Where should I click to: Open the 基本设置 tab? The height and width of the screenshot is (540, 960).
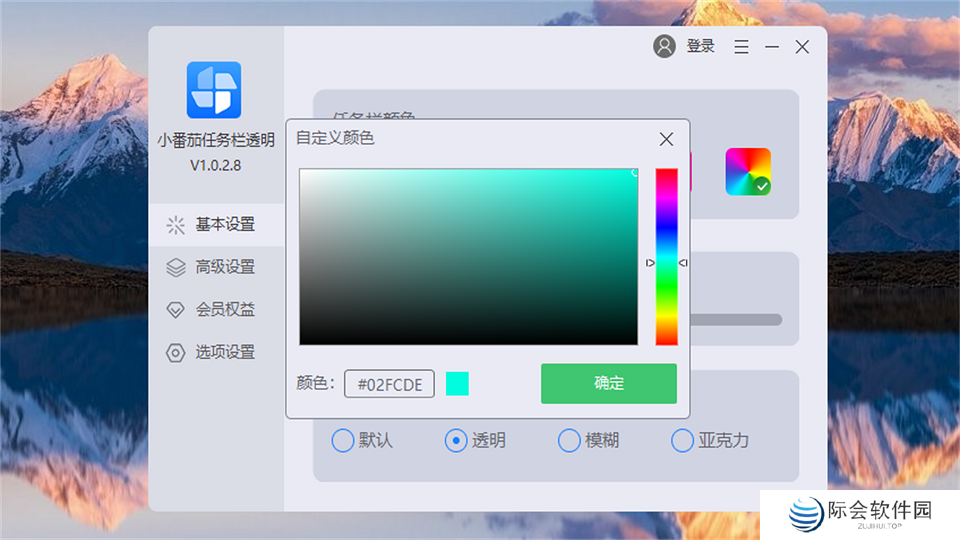click(216, 225)
